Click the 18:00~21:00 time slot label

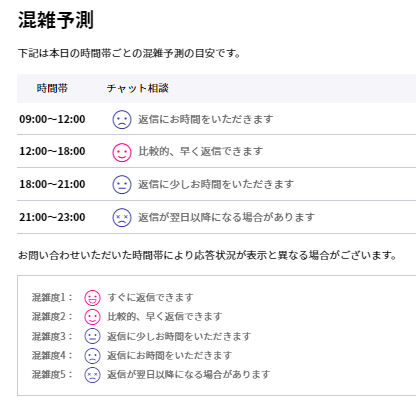(52, 184)
